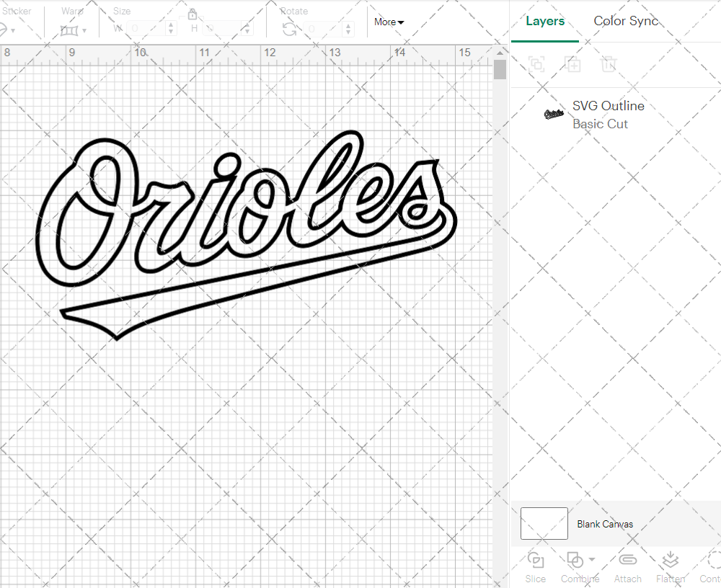Click the Rotate icon in toolbar
The height and width of the screenshot is (588, 721).
click(x=289, y=29)
